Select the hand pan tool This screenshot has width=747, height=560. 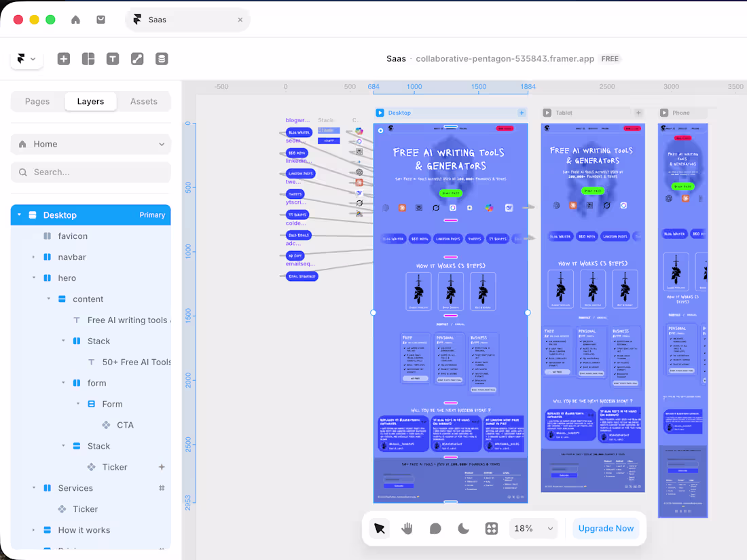(407, 529)
